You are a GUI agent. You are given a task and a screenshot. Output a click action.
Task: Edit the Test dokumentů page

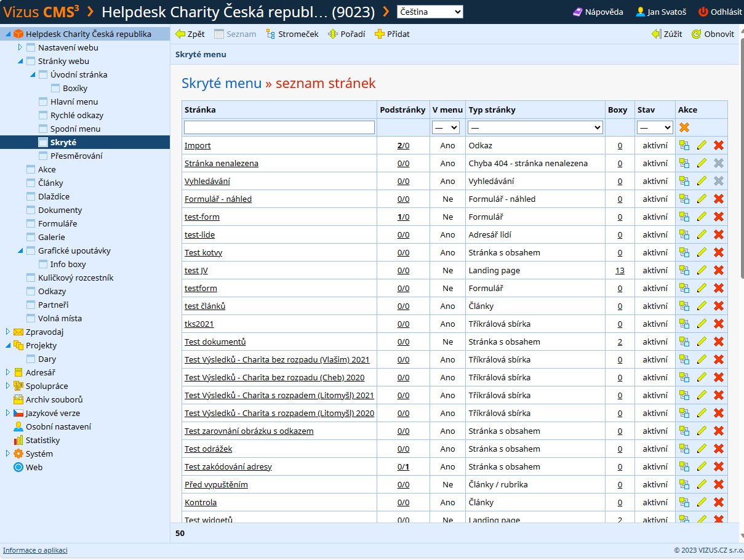[x=702, y=342]
